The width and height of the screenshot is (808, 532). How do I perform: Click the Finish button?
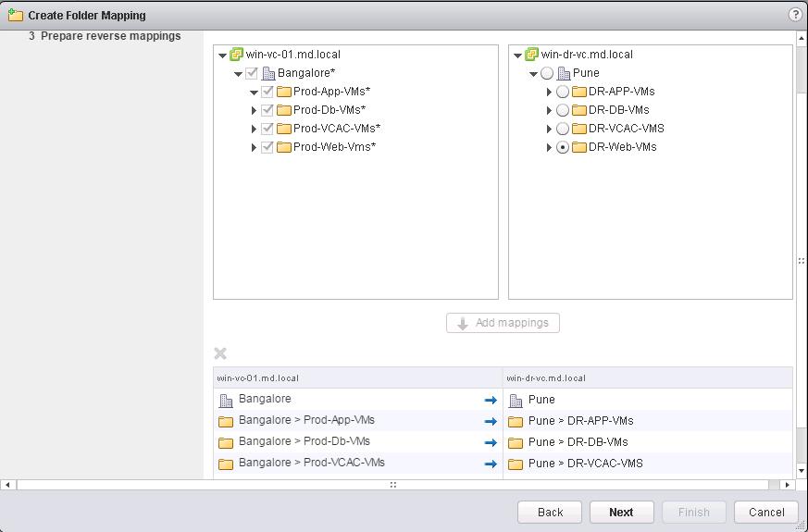click(x=693, y=512)
